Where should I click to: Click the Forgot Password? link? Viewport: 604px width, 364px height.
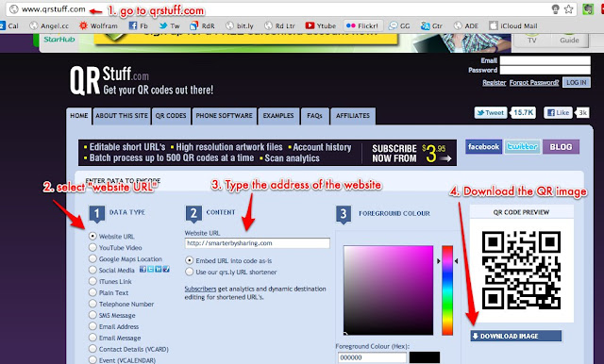click(534, 83)
